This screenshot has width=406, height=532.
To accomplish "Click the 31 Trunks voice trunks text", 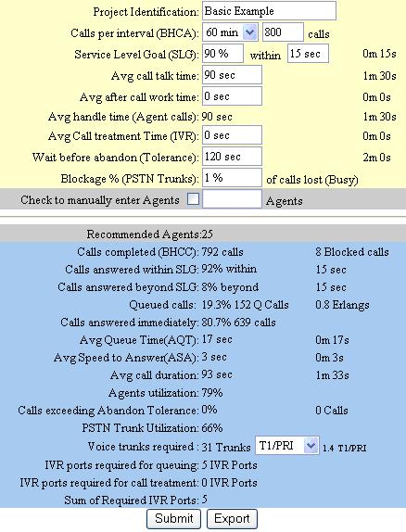I will pos(226,447).
